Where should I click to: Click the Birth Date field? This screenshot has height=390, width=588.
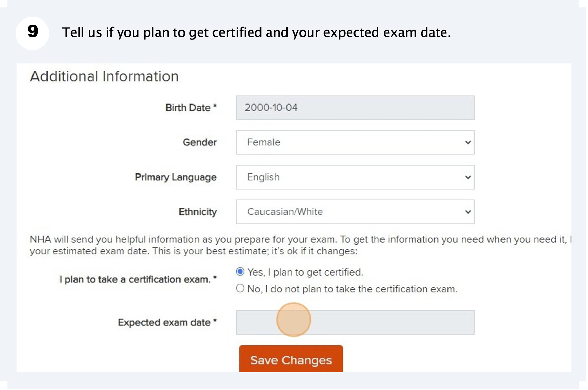tap(355, 108)
